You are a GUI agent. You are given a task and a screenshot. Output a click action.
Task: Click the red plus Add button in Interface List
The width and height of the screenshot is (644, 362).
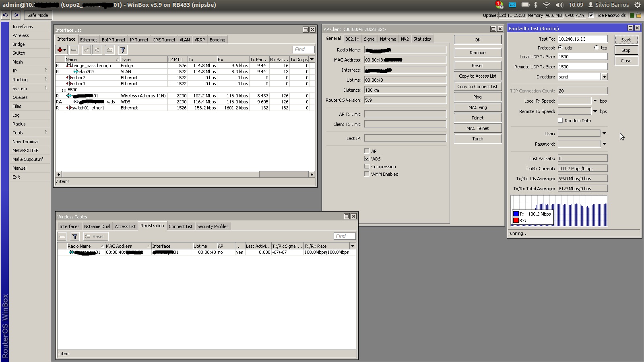click(x=61, y=50)
